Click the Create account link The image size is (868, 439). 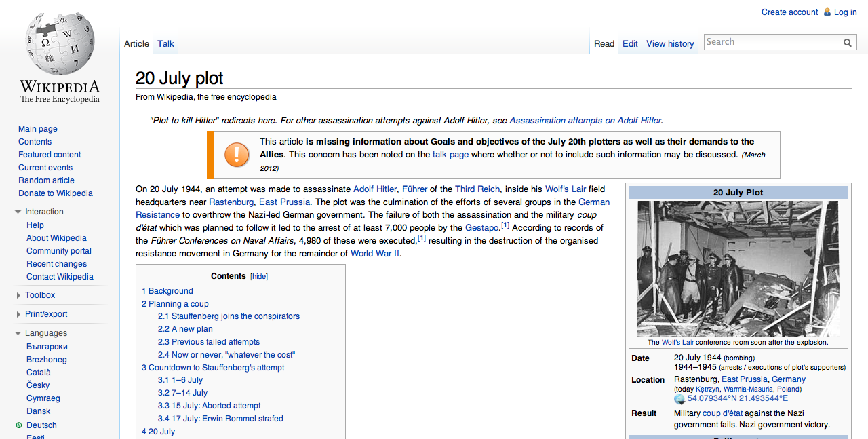pyautogui.click(x=789, y=12)
